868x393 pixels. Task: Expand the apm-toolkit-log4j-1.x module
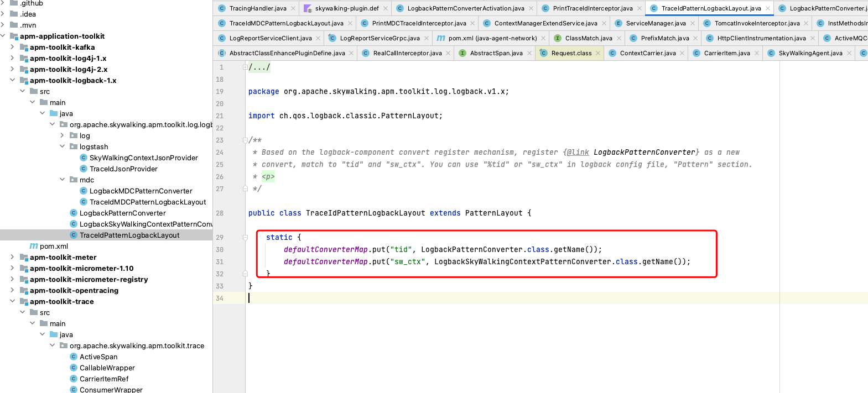[x=12, y=58]
